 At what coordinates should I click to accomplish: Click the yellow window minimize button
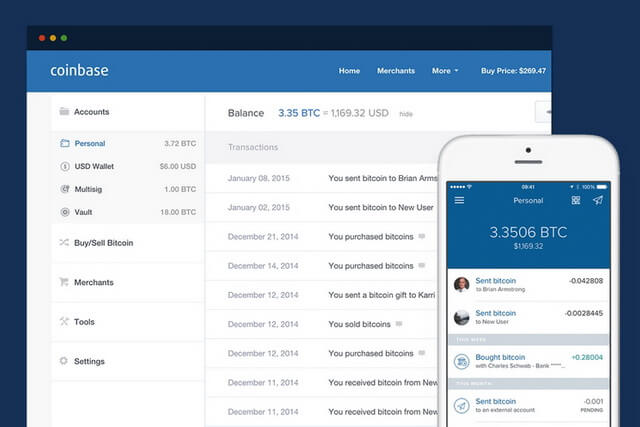(x=53, y=38)
